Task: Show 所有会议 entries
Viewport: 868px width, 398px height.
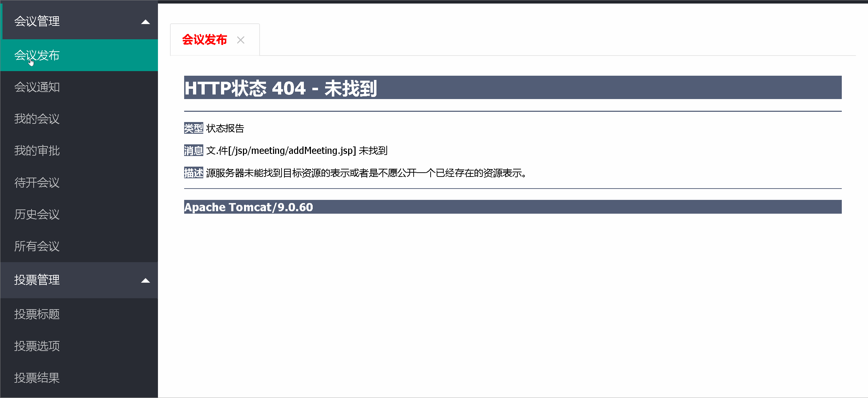Action: (36, 246)
